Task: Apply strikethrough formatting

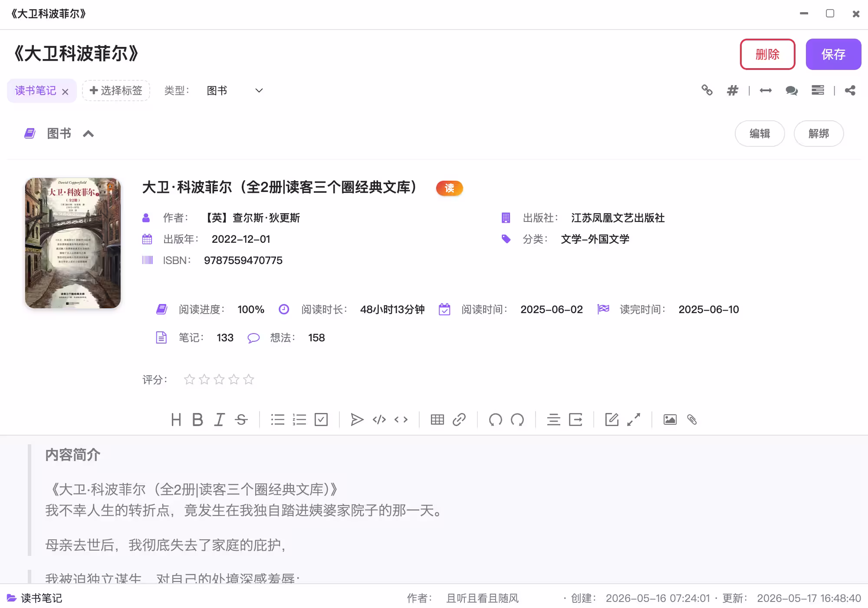Action: click(x=241, y=420)
